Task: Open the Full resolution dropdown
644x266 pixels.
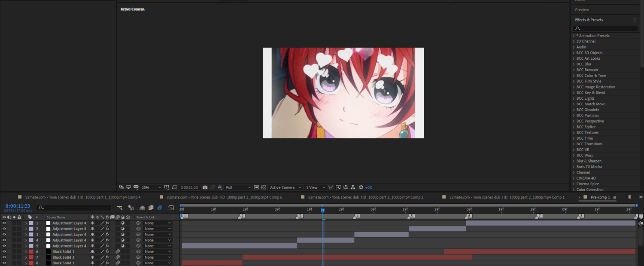Action: (238, 187)
